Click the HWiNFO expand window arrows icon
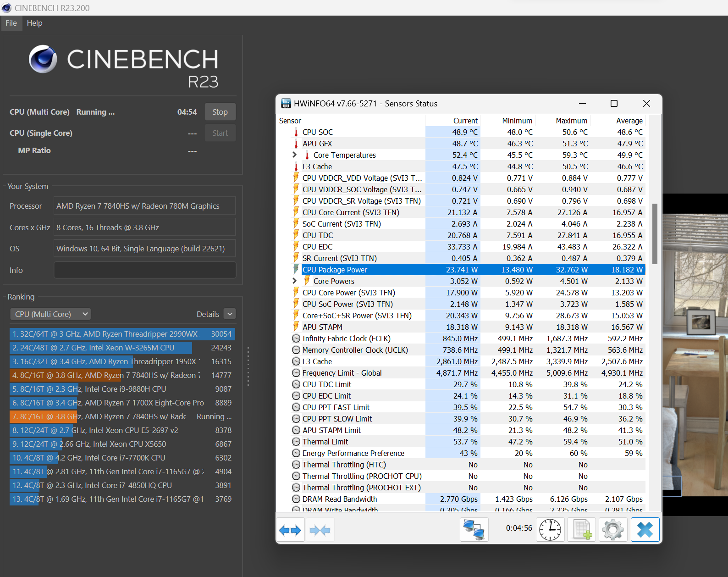Image resolution: width=728 pixels, height=577 pixels. click(x=290, y=530)
